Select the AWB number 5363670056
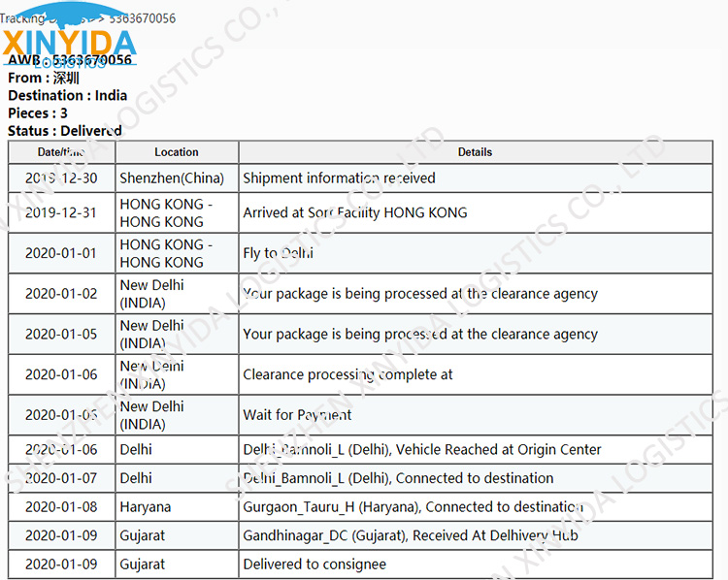 click(92, 60)
